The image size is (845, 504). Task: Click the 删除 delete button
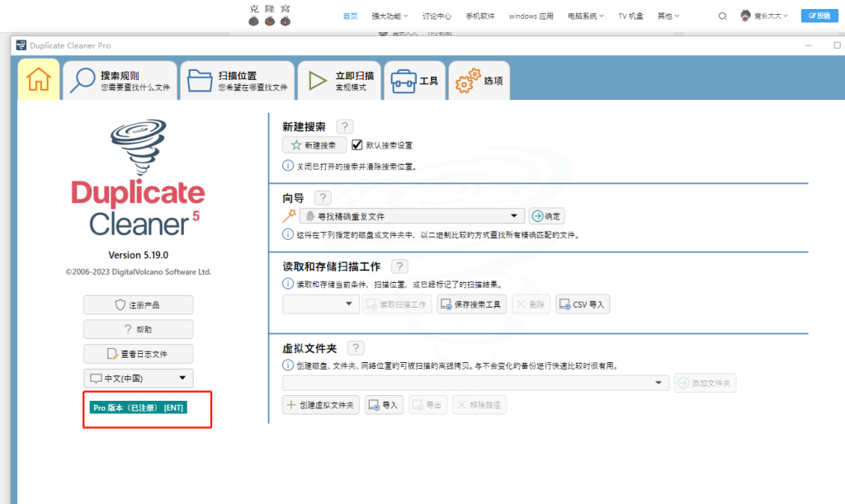[x=531, y=304]
